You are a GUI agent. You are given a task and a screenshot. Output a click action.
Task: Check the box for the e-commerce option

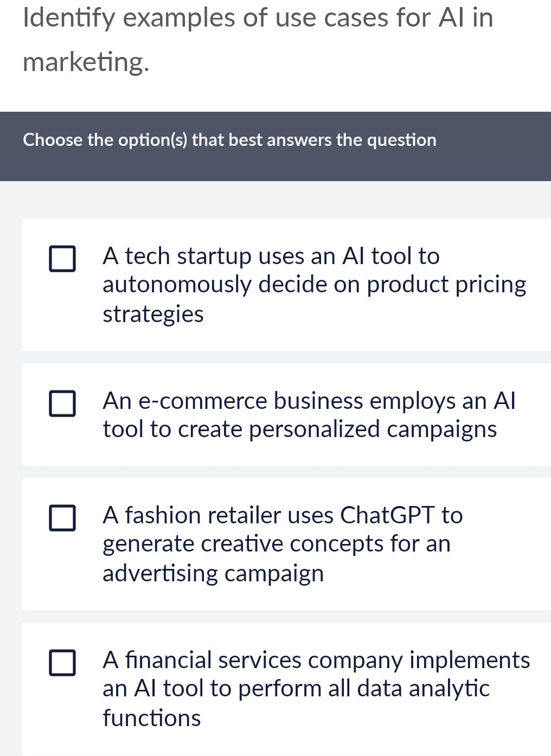point(62,403)
